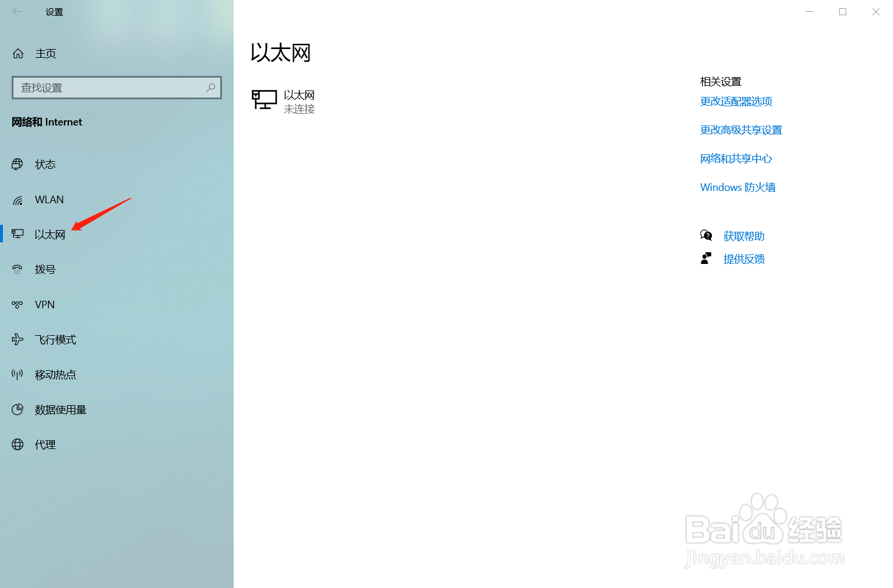Select 以太网 in the sidebar
The width and height of the screenshot is (893, 588).
(x=50, y=235)
